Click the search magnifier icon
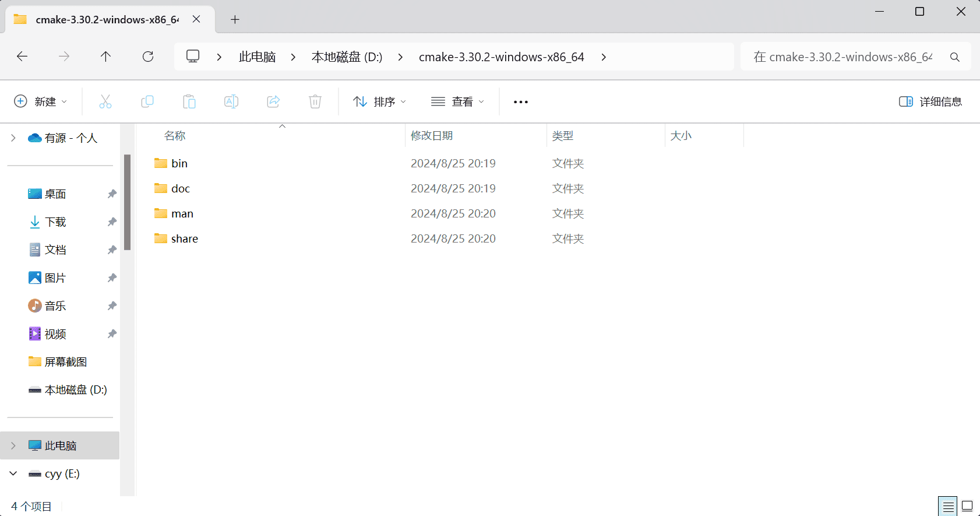Image resolution: width=980 pixels, height=516 pixels. click(x=954, y=57)
